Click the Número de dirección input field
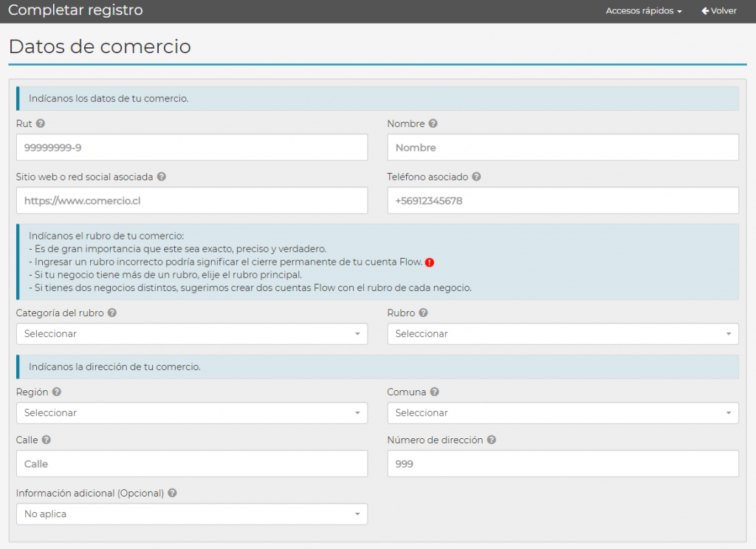 click(563, 463)
